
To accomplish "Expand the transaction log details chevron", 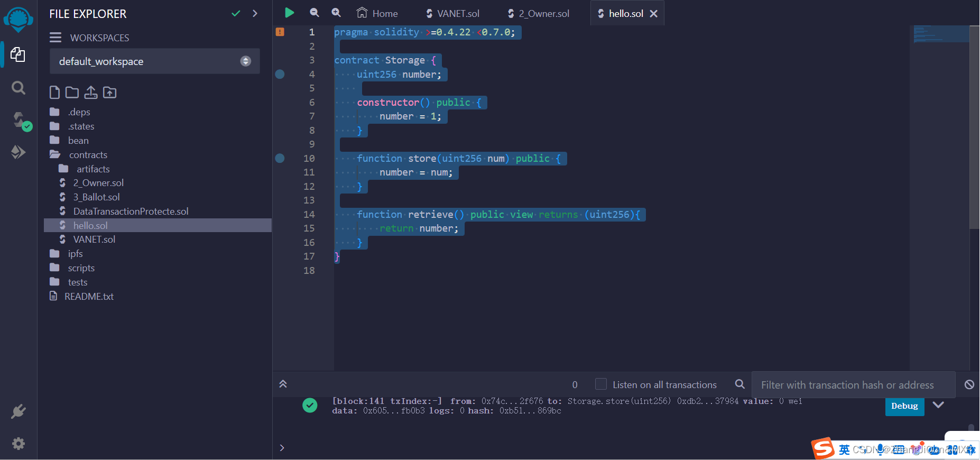I will [x=938, y=405].
